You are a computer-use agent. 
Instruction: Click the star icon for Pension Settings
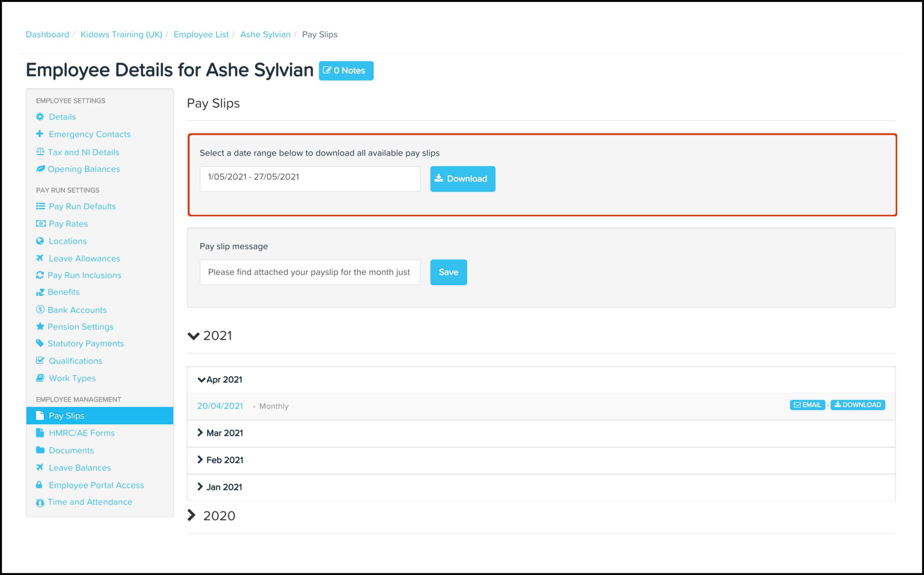(x=40, y=326)
